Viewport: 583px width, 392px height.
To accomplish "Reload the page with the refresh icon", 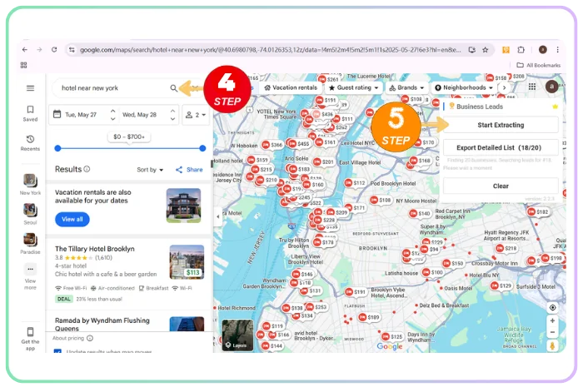I will [54, 49].
